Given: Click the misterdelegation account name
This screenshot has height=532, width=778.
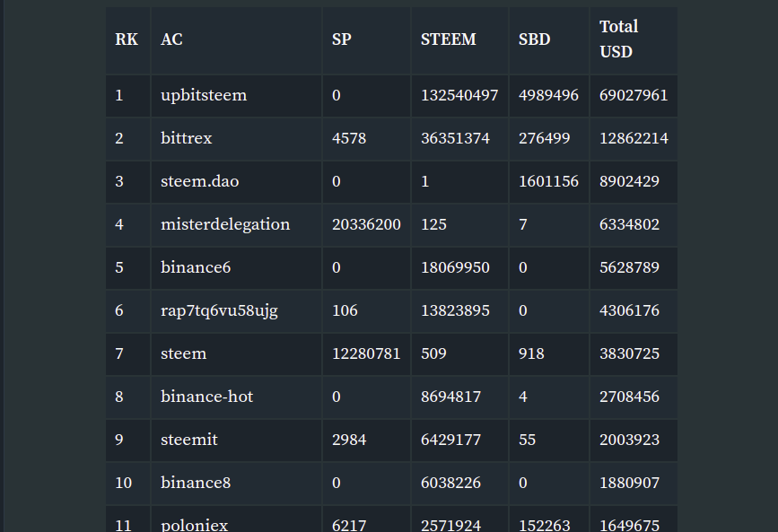Looking at the screenshot, I should [x=225, y=224].
